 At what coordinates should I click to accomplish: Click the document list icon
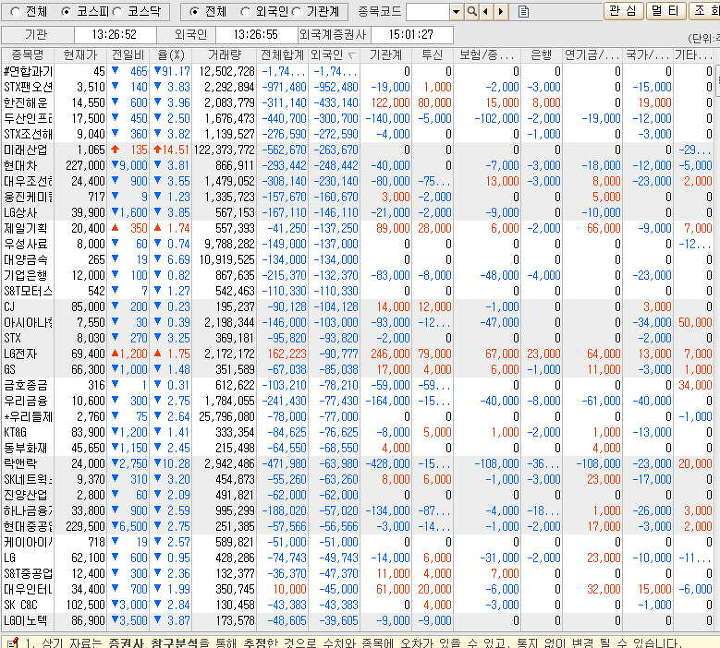tap(523, 12)
